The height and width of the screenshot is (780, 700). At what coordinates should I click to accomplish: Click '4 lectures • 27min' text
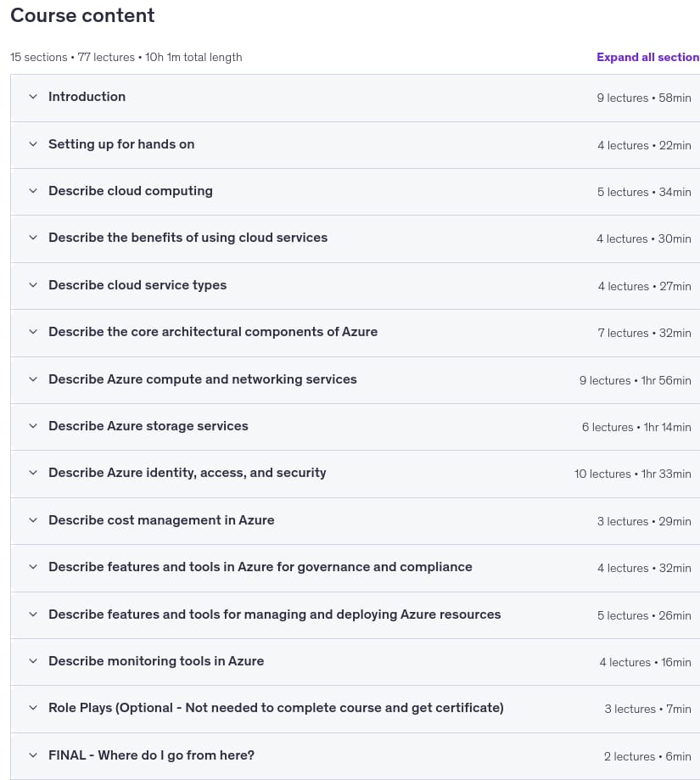pyautogui.click(x=645, y=287)
